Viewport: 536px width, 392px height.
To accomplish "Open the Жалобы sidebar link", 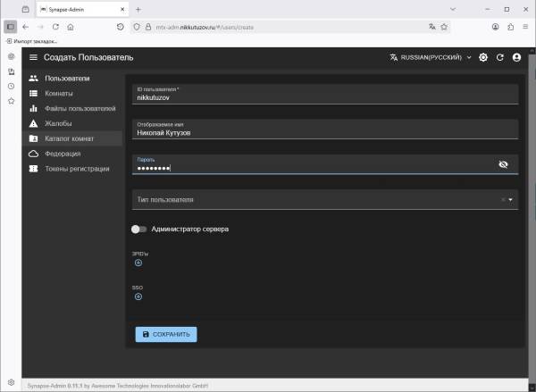I will 58,123.
